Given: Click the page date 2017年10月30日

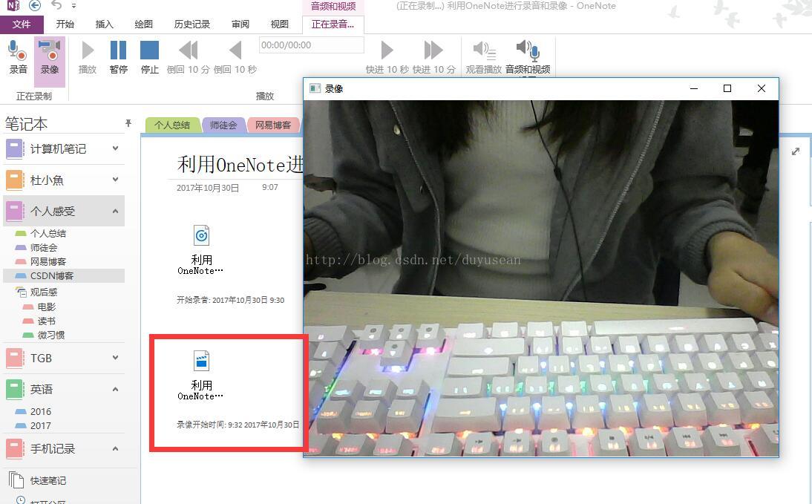Looking at the screenshot, I should (x=208, y=188).
